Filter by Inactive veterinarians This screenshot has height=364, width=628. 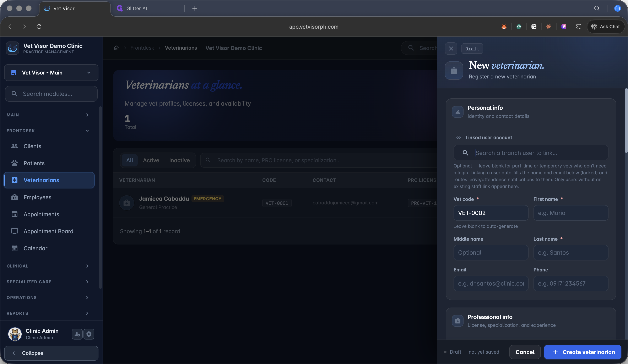point(179,160)
